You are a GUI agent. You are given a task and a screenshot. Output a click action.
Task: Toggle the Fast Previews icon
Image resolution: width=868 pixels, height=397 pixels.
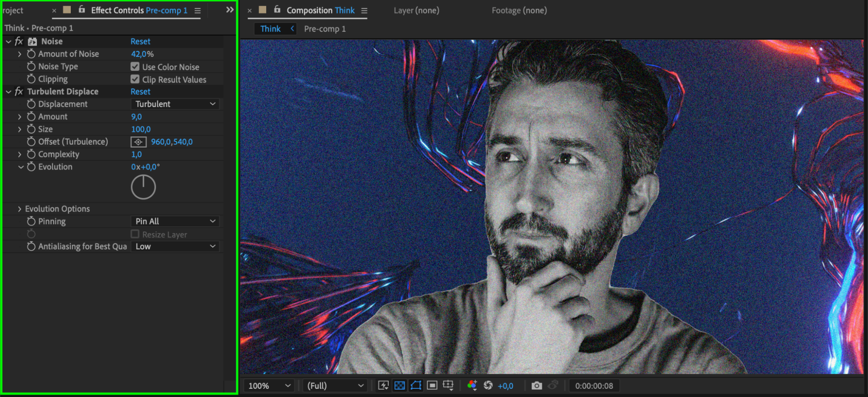coord(383,386)
